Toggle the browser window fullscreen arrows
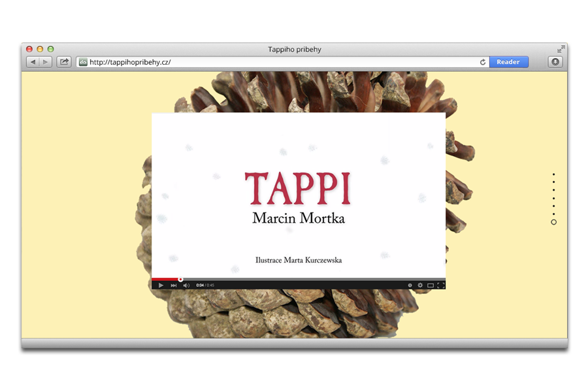Image resolution: width=588 pixels, height=392 pixels. coord(561,49)
